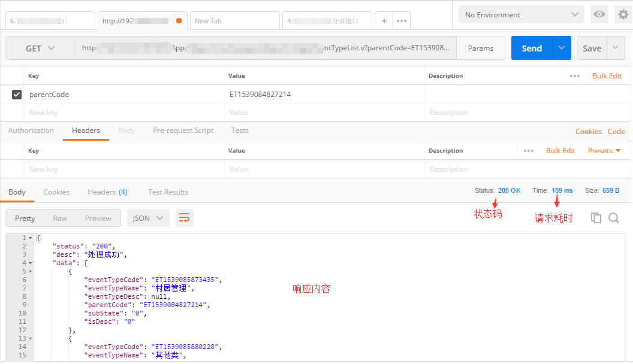The image size is (633, 364).
Task: Collapse JSON root object at line 1
Action: pyautogui.click(x=30, y=238)
